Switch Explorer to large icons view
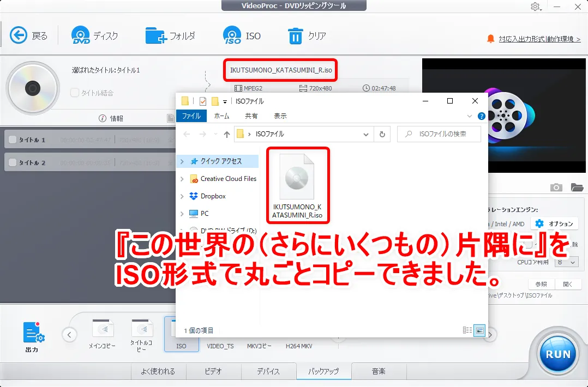The width and height of the screenshot is (588, 387). (479, 330)
